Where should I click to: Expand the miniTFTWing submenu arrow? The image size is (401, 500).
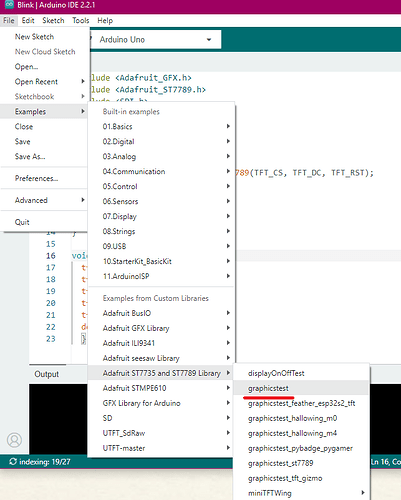[362, 493]
